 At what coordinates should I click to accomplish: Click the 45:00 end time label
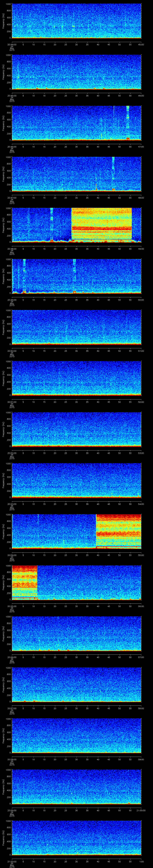(141, 44)
